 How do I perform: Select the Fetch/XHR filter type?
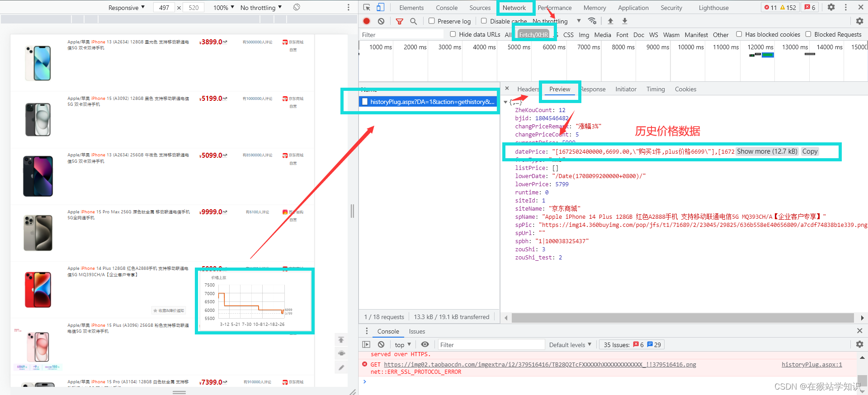point(533,35)
